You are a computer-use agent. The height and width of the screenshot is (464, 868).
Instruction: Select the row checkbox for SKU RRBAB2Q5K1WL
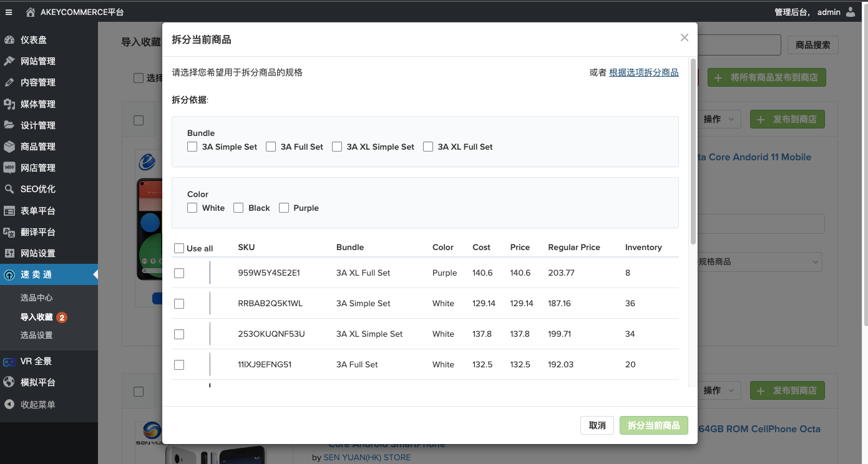pos(179,304)
